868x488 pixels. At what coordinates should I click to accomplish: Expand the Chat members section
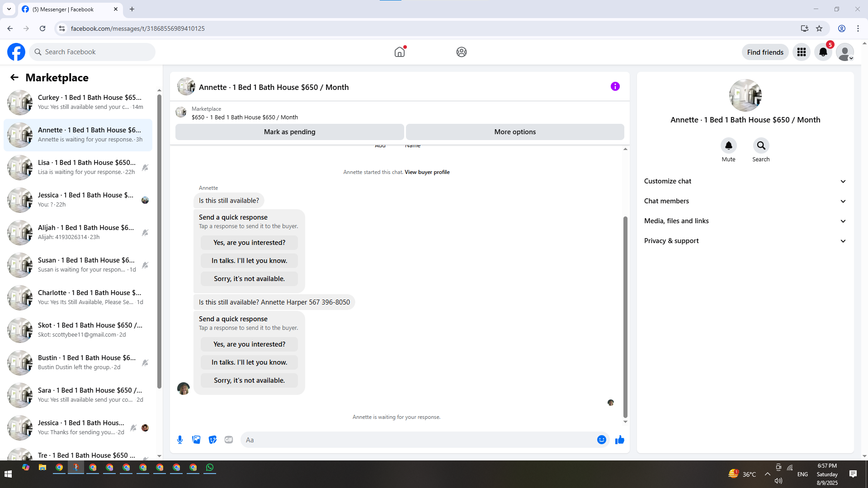[x=745, y=201]
